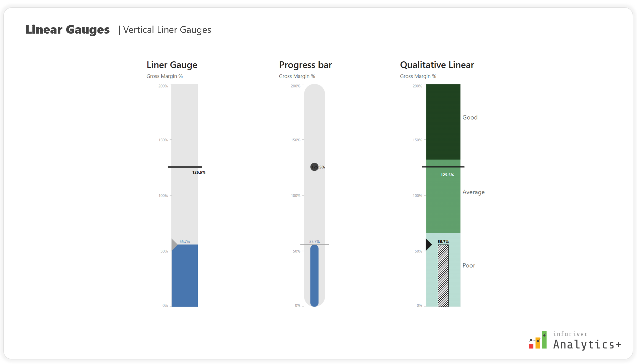637x364 pixels.
Task: Click the Good label beside the gauge
Action: click(470, 117)
